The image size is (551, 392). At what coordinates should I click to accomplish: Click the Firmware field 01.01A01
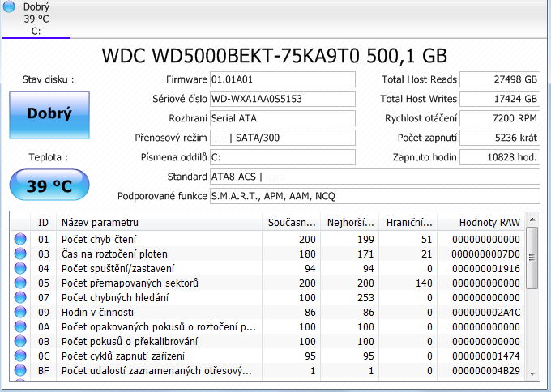(x=282, y=79)
